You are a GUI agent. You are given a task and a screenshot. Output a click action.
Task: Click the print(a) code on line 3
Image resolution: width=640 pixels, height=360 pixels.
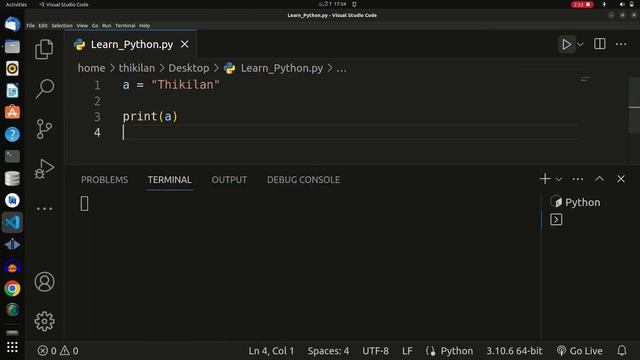click(150, 117)
